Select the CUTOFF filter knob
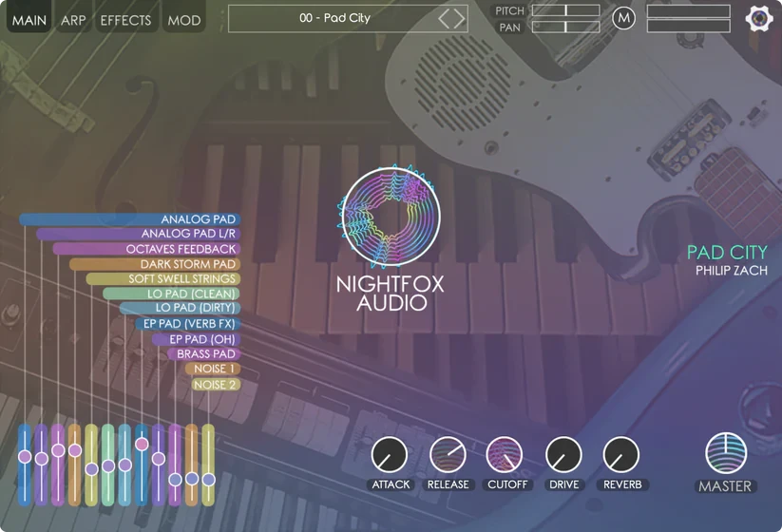Screen dimensions: 782x532 click(505, 455)
